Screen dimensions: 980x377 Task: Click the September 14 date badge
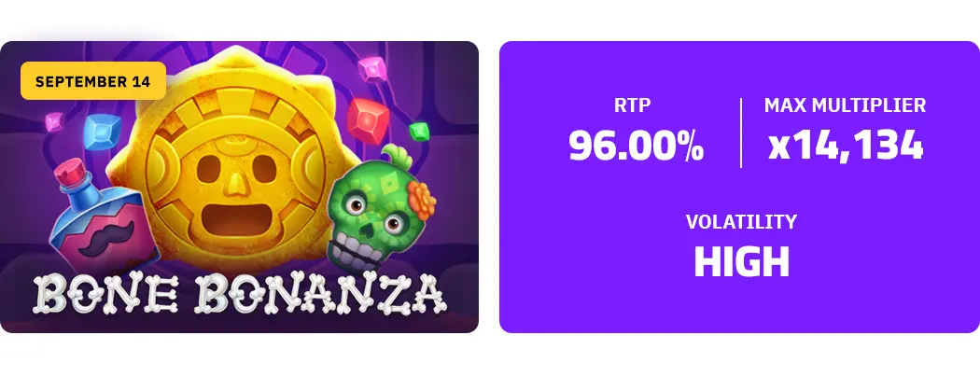pos(93,80)
